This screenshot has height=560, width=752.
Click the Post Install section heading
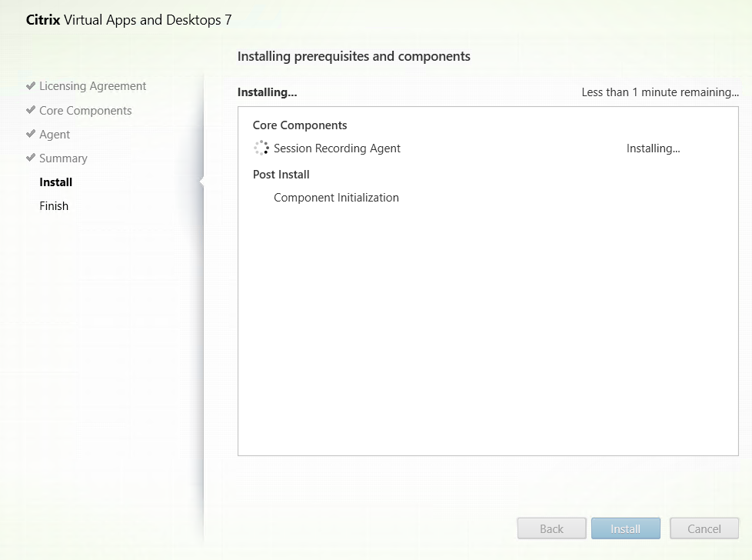281,175
